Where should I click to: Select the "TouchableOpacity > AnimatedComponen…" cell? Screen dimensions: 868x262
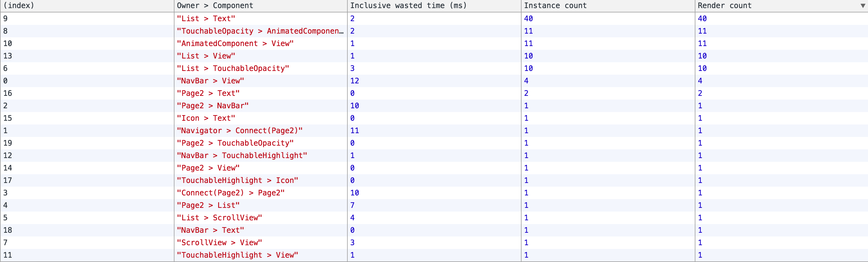pyautogui.click(x=260, y=31)
